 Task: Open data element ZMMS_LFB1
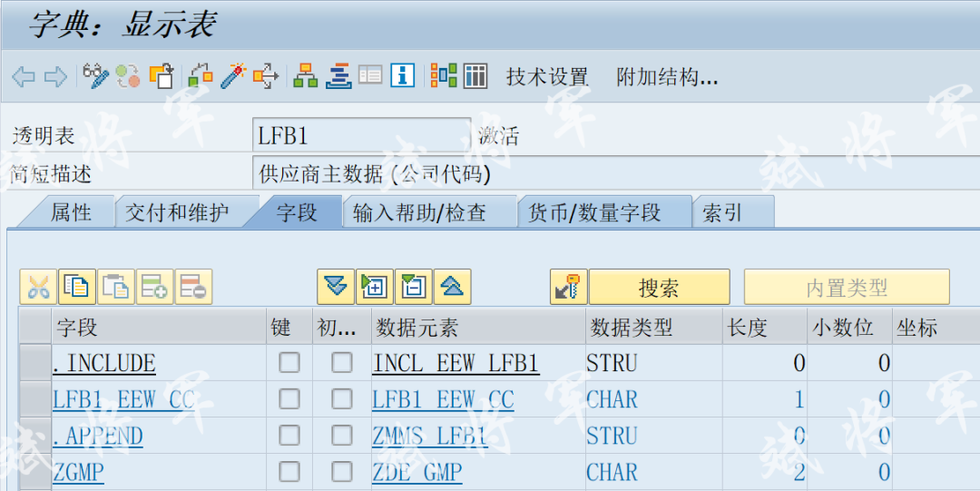coord(430,436)
